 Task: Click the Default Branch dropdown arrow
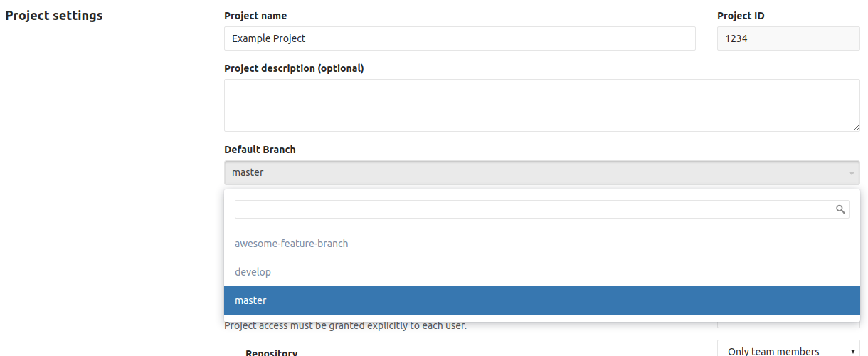click(851, 173)
